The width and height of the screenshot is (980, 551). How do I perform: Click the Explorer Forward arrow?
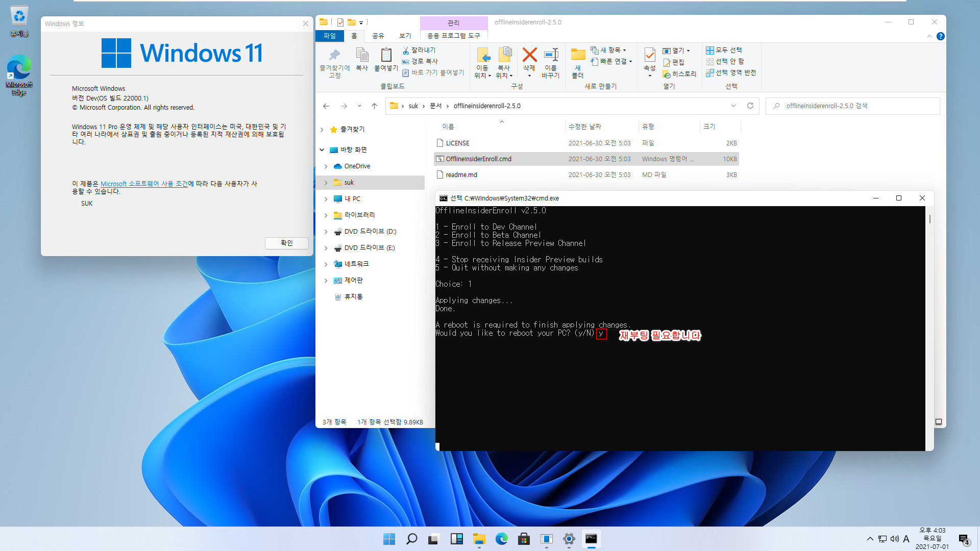pos(344,106)
